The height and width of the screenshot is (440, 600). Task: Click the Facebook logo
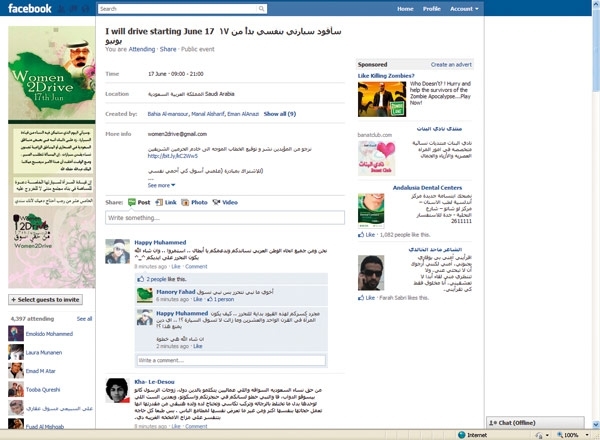30,8
